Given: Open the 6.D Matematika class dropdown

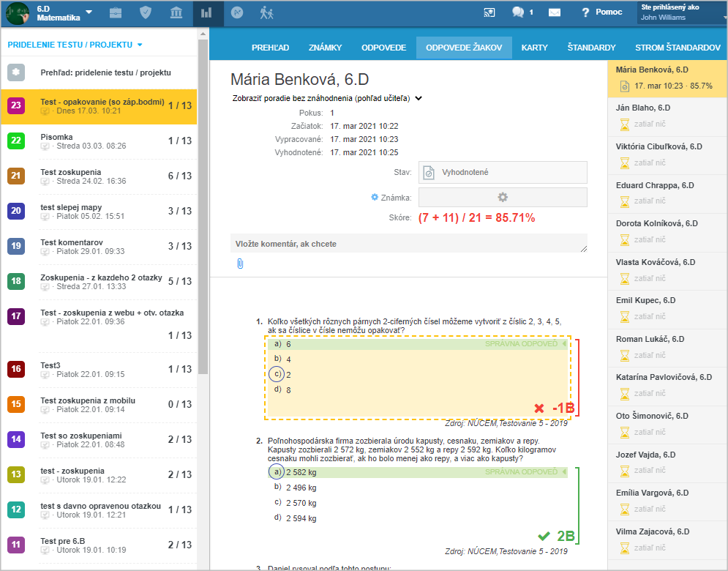Looking at the screenshot, I should pos(64,13).
